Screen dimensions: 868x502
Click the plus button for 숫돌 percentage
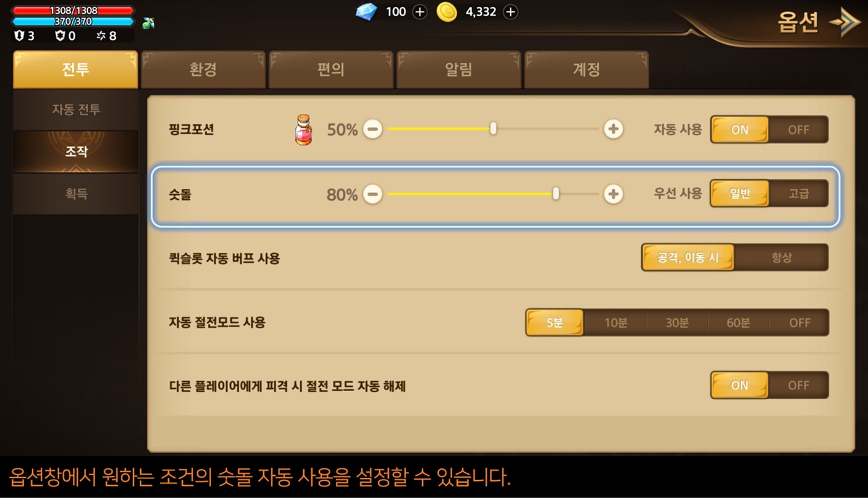tap(614, 194)
